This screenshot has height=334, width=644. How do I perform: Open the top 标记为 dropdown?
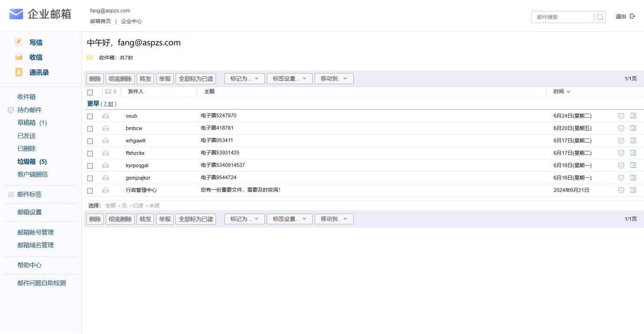(244, 79)
